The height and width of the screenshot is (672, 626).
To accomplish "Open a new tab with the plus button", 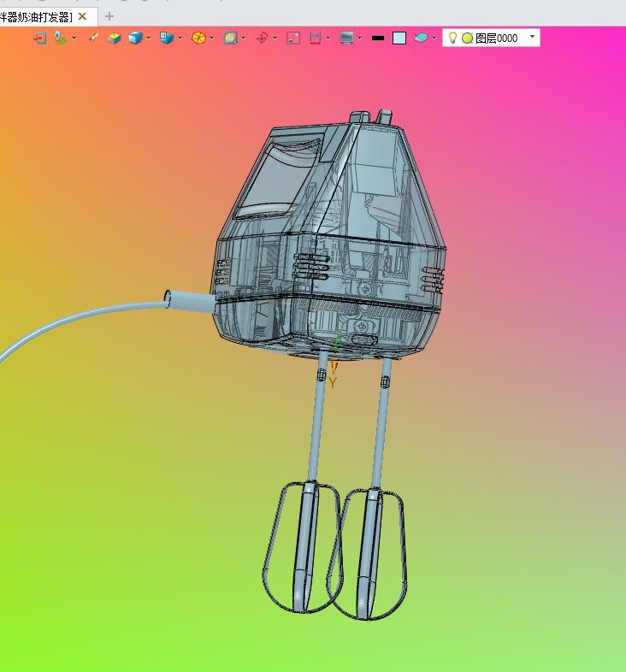I will point(109,16).
